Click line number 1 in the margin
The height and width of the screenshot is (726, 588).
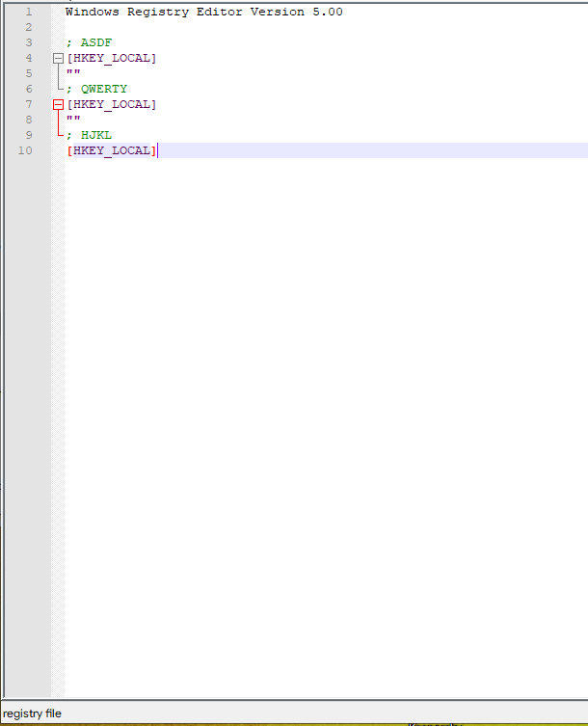[x=29, y=12]
